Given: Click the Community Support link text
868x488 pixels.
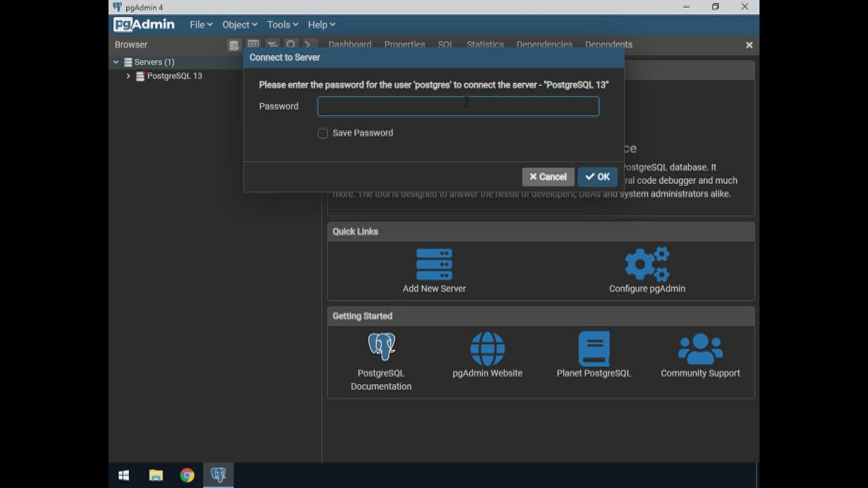Looking at the screenshot, I should (701, 373).
